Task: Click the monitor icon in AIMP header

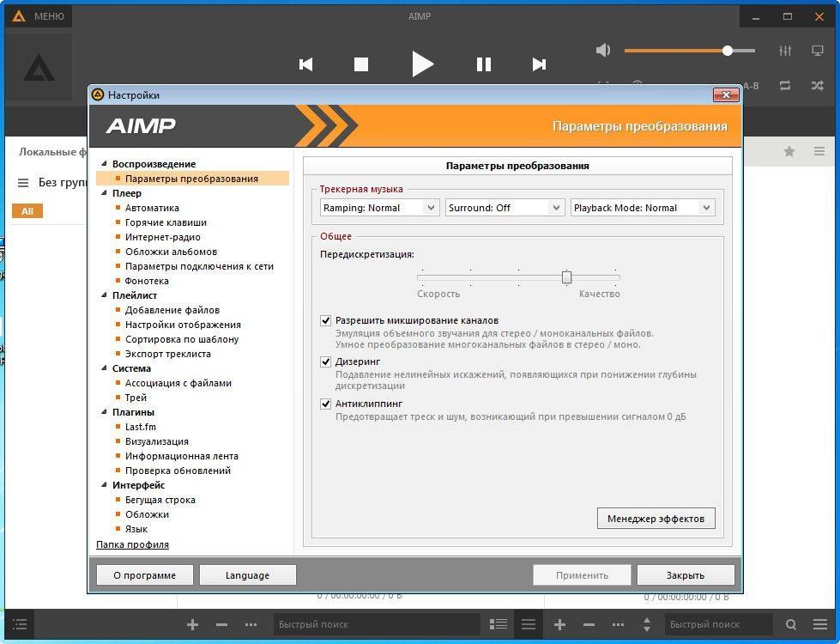Action: pos(818,51)
